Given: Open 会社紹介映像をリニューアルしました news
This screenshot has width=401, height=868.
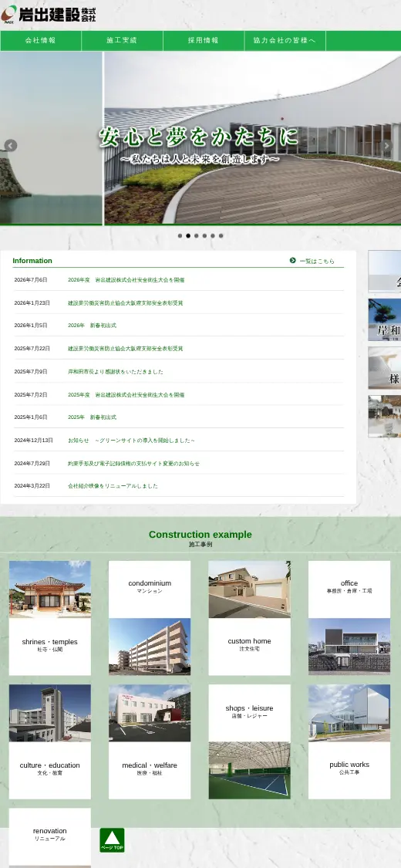Looking at the screenshot, I should click(113, 486).
